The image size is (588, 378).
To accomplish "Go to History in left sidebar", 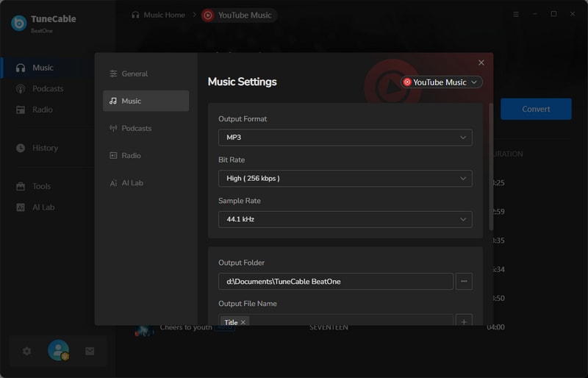I will [x=45, y=148].
